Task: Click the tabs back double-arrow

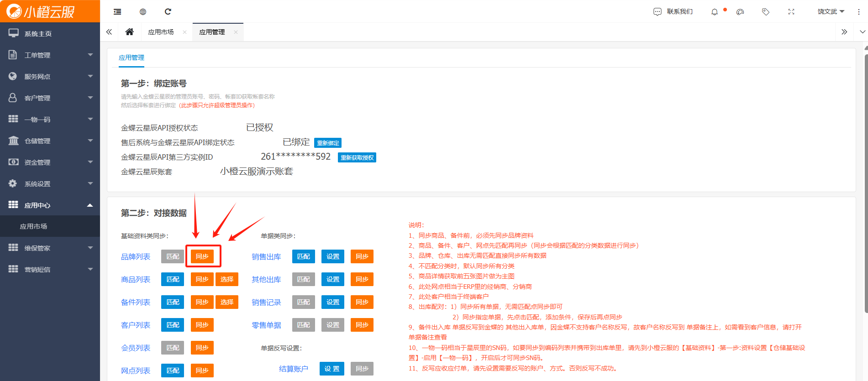Action: (109, 31)
